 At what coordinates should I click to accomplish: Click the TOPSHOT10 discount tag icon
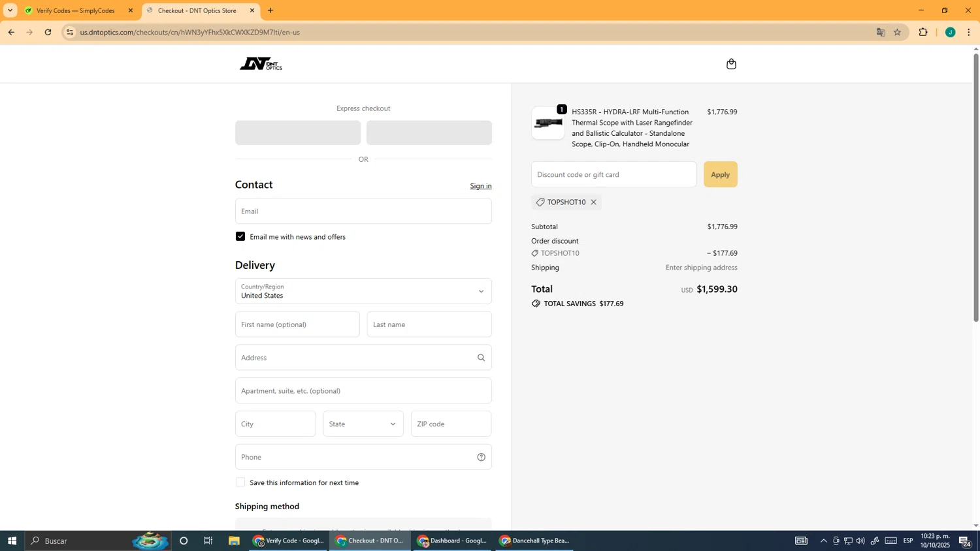(540, 202)
